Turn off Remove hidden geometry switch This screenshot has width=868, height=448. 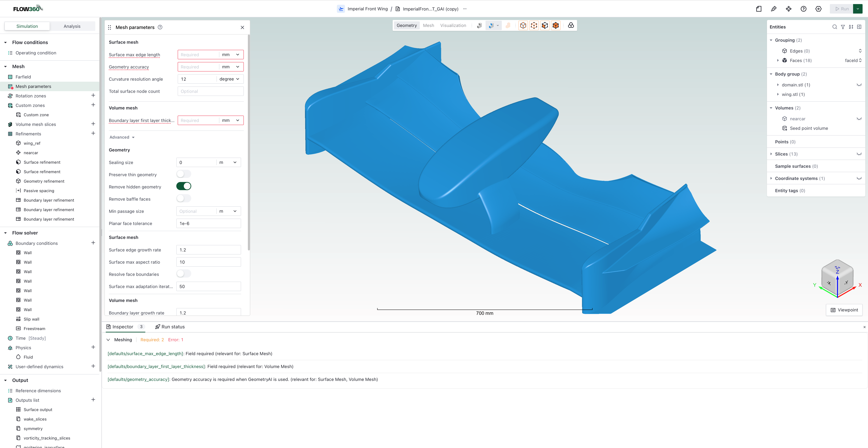[x=184, y=186]
